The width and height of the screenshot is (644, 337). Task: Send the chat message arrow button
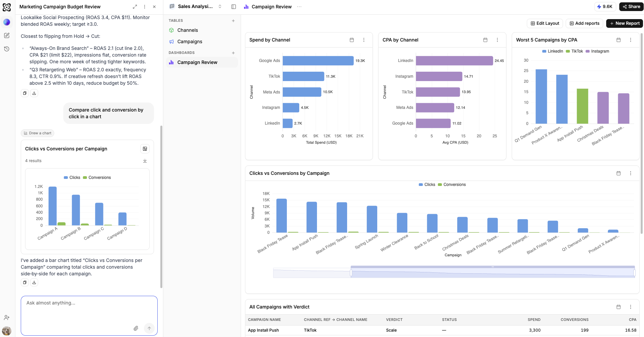tap(149, 328)
